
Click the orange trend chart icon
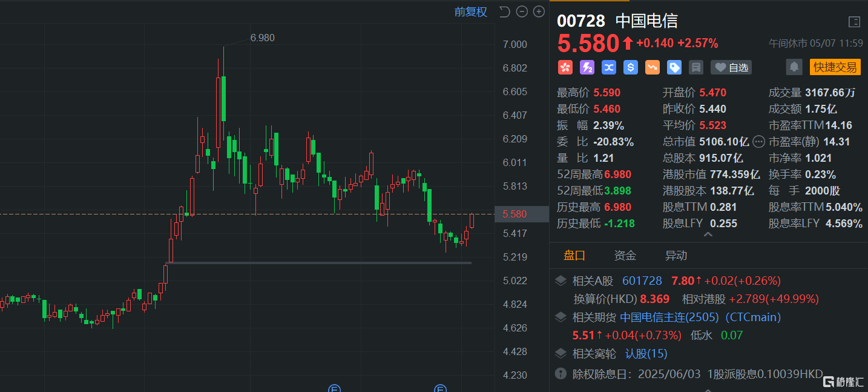[652, 67]
